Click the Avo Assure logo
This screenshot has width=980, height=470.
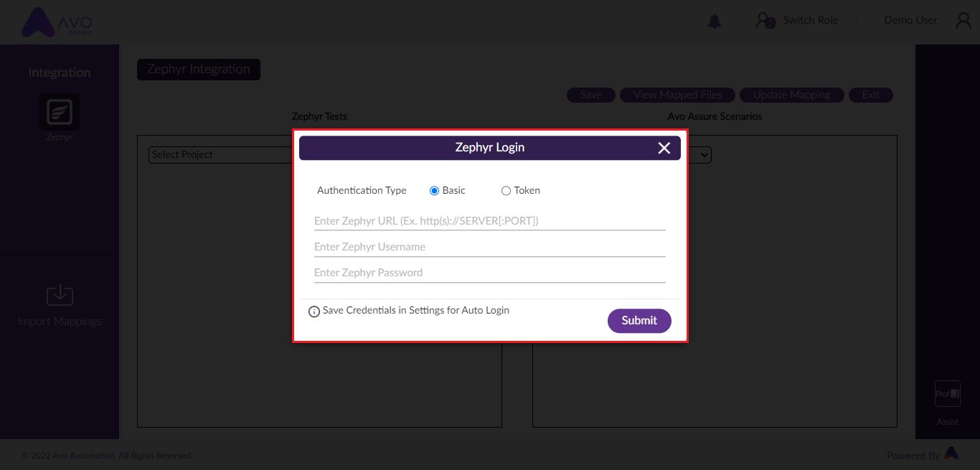pyautogui.click(x=57, y=22)
